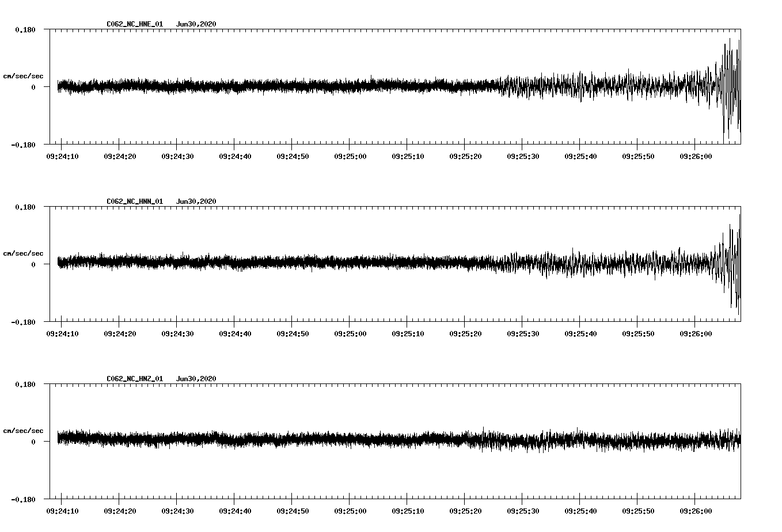The width and height of the screenshot is (782, 532).
Task: Click the 09:24:40 time label on HNZ axis
Action: click(x=235, y=511)
